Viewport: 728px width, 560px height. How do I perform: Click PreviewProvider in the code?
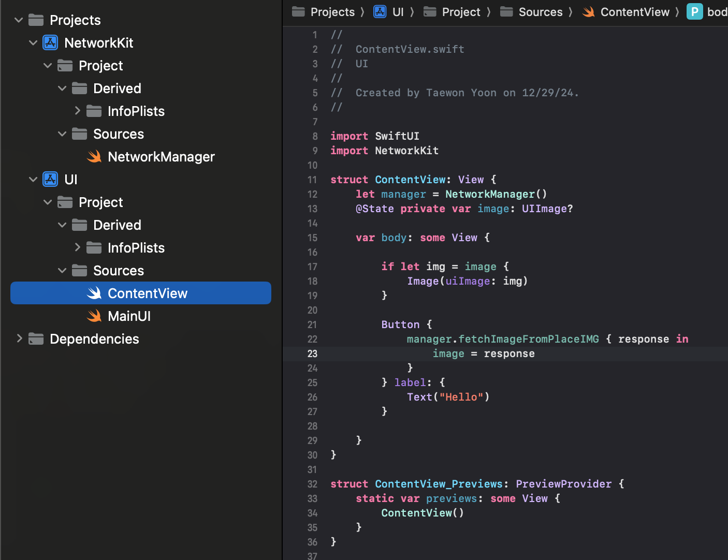[x=564, y=484]
